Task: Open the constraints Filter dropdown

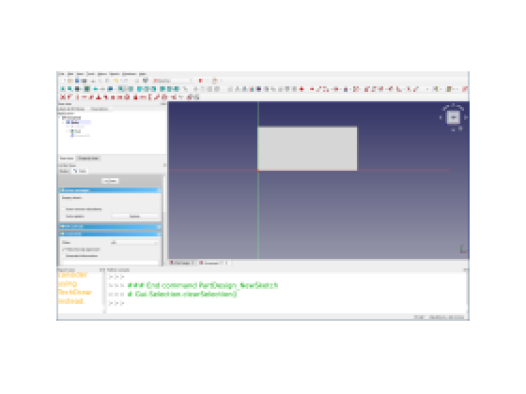Action: (x=134, y=242)
